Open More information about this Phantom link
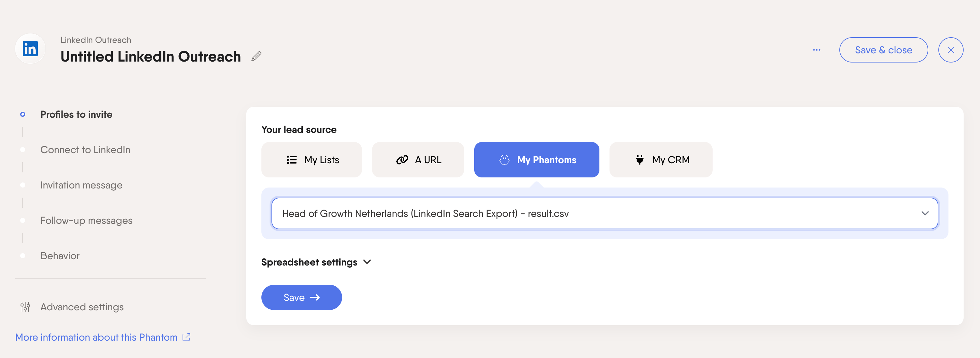This screenshot has width=980, height=358. [96, 337]
